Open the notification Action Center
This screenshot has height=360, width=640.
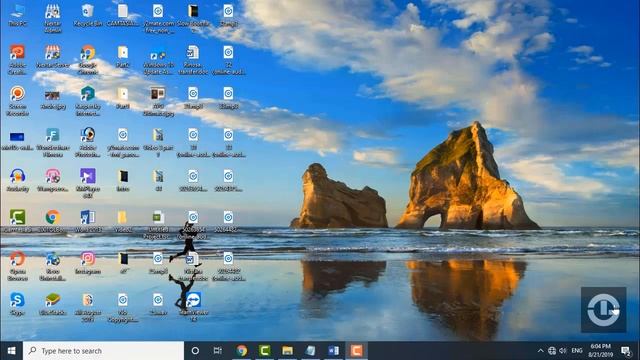pos(626,351)
